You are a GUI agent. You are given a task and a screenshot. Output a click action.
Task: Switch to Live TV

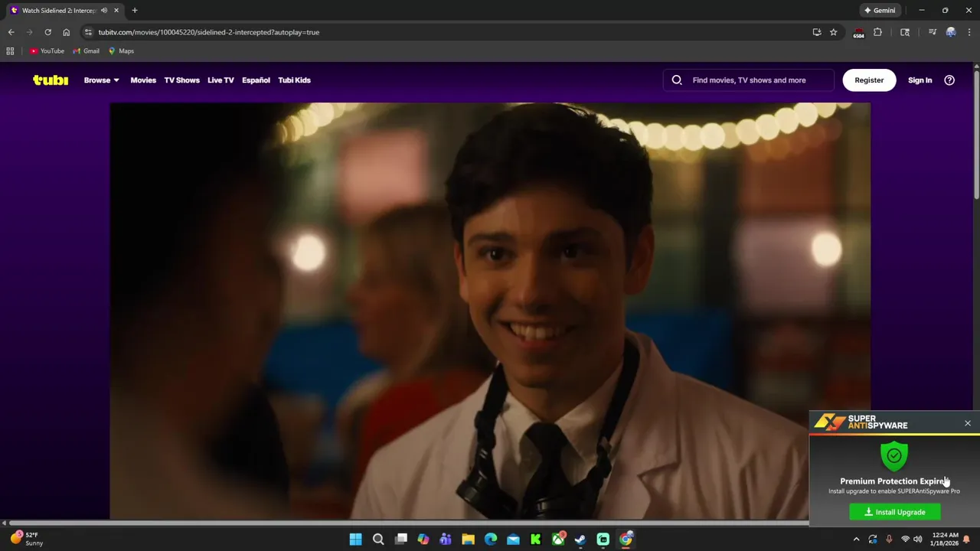tap(220, 80)
